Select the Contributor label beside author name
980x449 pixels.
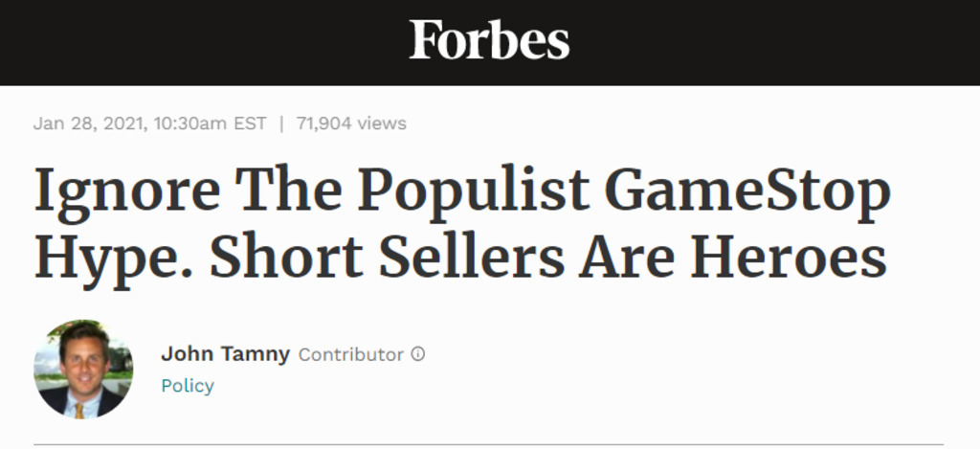(x=350, y=354)
